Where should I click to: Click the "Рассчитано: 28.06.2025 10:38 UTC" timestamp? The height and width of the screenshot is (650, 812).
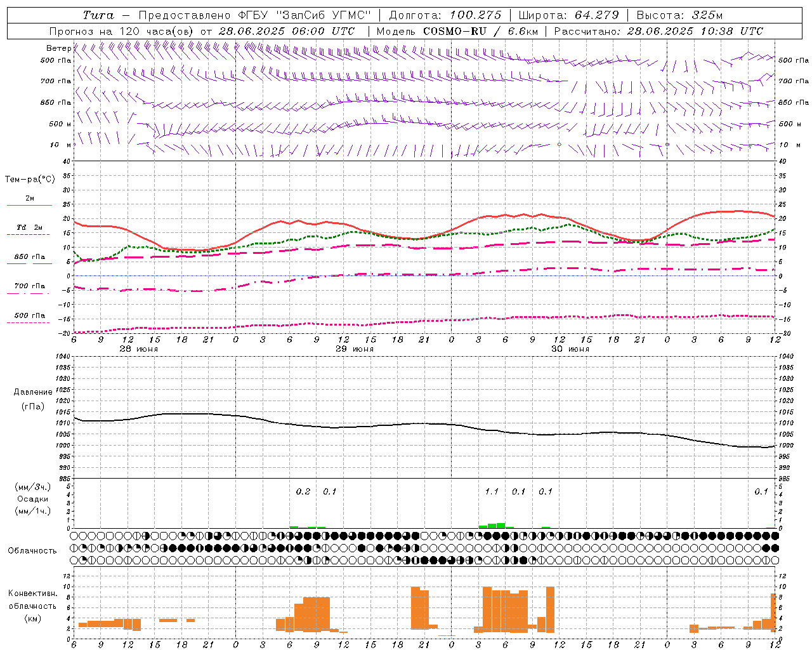tap(658, 31)
